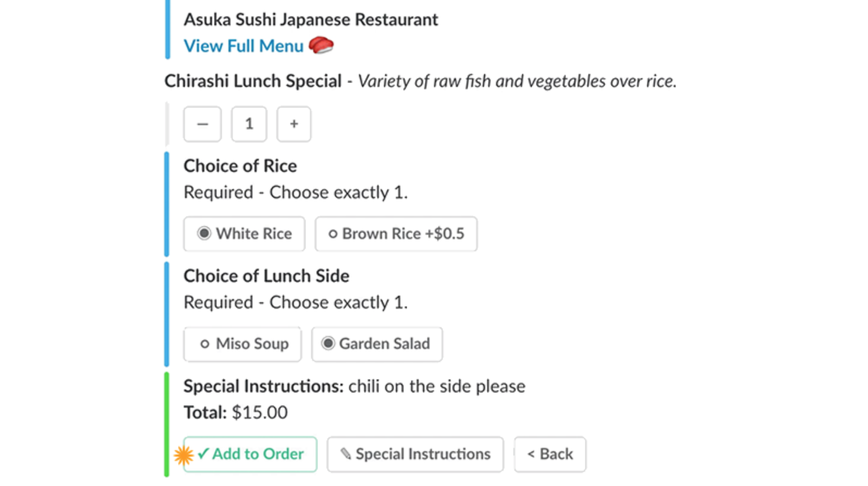The width and height of the screenshot is (868, 486).
Task: Open the View Full Menu link
Action: coord(243,46)
